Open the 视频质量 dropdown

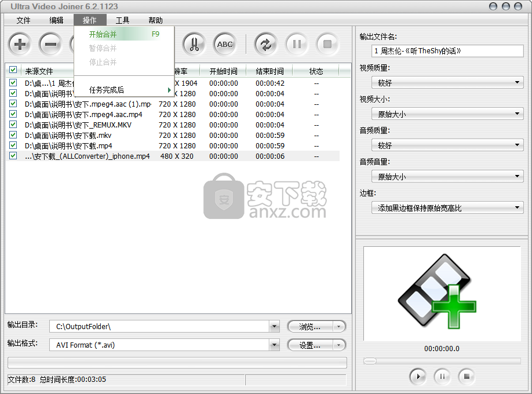[x=447, y=82]
